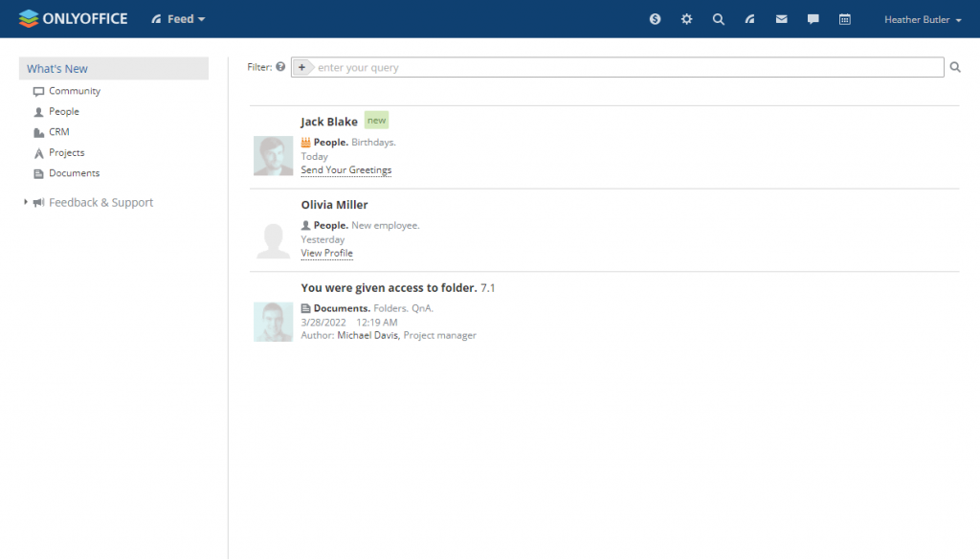Filter feed by People
Viewport: 980px width, 560px height.
pos(65,111)
